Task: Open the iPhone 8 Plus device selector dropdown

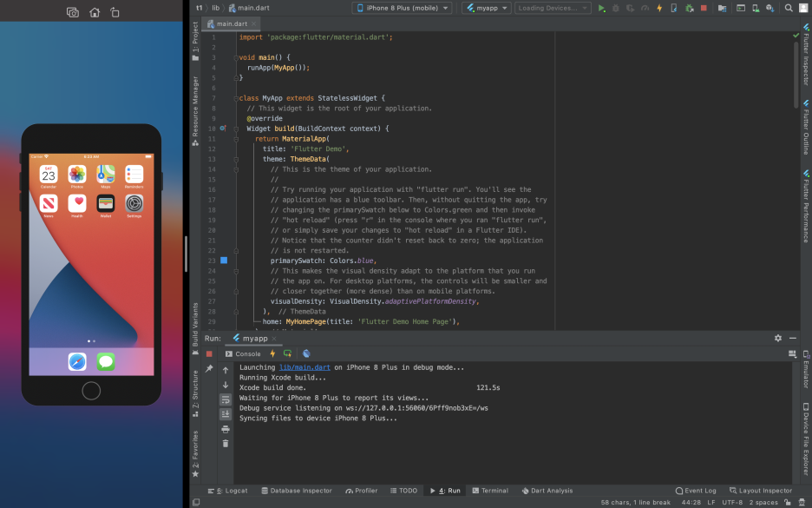Action: [x=403, y=8]
